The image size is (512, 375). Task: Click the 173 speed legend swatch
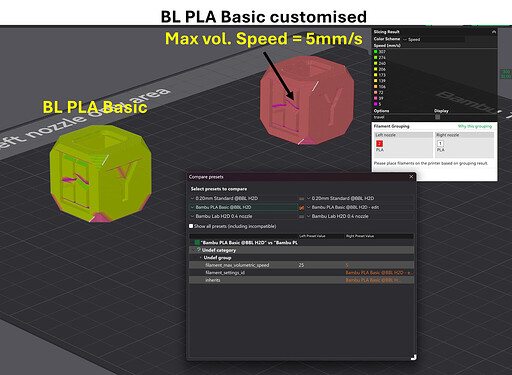(376, 75)
